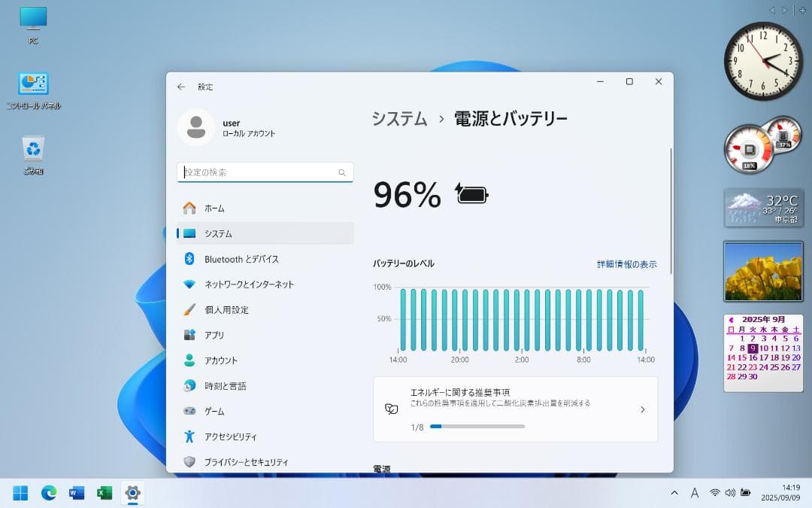The width and height of the screenshot is (812, 508).
Task: Click システム in the breadcrumb header
Action: pos(398,118)
